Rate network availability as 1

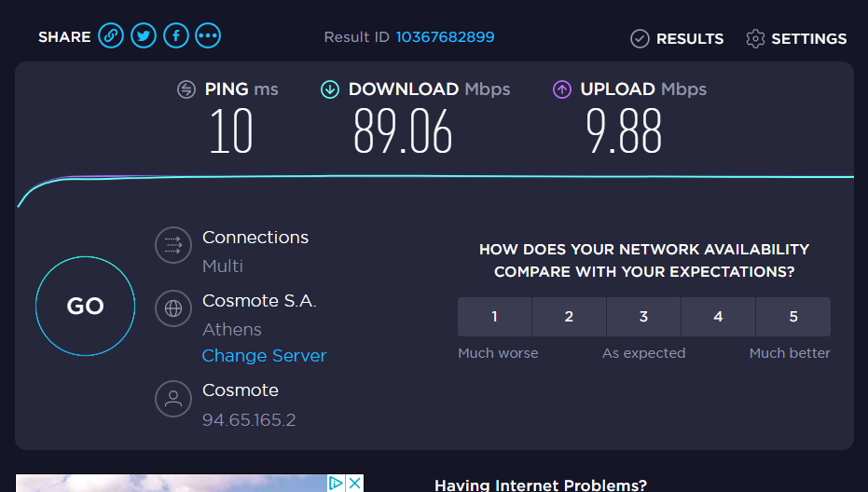(x=494, y=317)
